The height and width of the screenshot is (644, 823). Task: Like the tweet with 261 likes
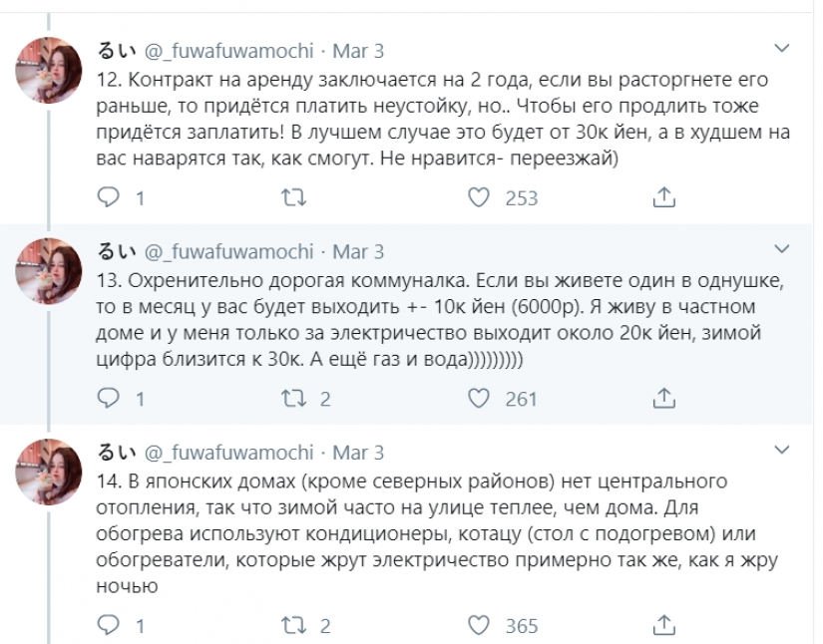click(x=479, y=399)
